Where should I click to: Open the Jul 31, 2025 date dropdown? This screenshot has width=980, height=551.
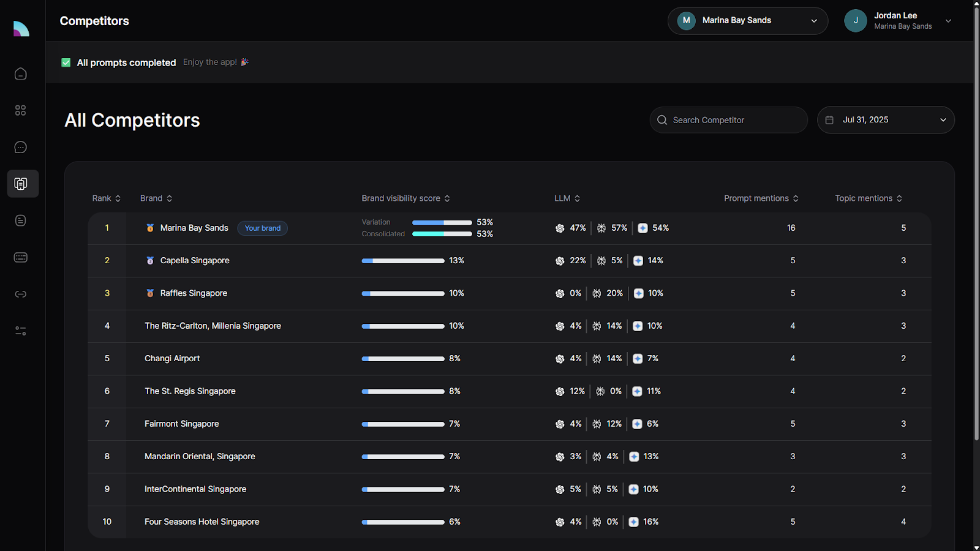(x=886, y=120)
